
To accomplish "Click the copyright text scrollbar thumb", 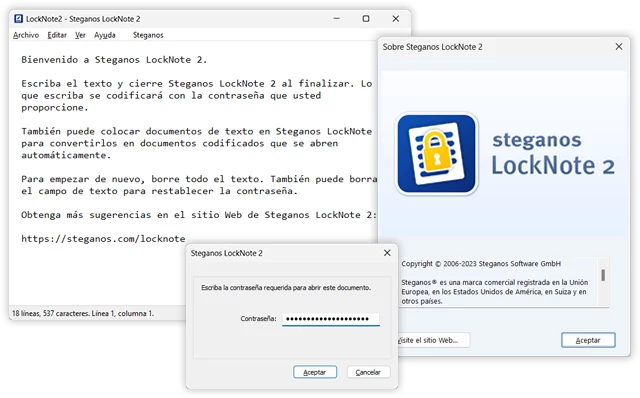I will [x=603, y=275].
